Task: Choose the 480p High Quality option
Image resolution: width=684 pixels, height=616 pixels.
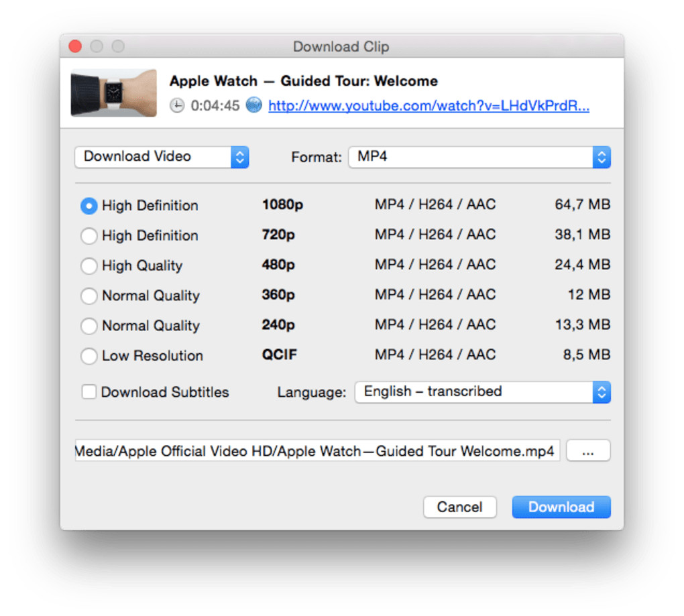Action: click(89, 266)
